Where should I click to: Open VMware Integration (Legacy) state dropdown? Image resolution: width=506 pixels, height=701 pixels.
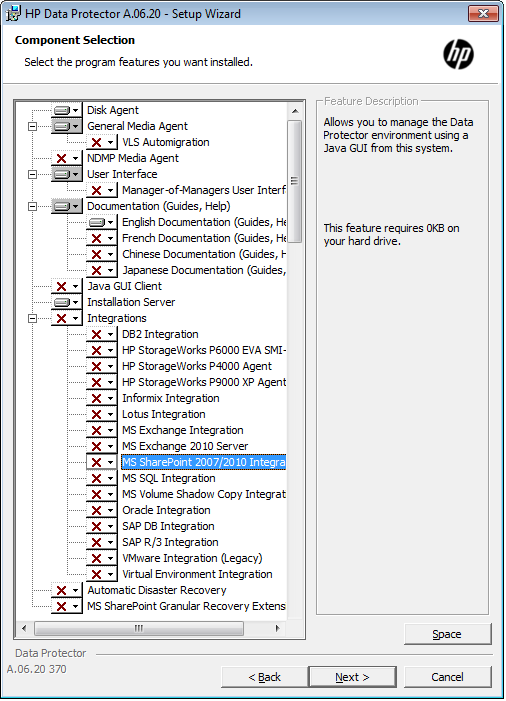click(x=102, y=558)
